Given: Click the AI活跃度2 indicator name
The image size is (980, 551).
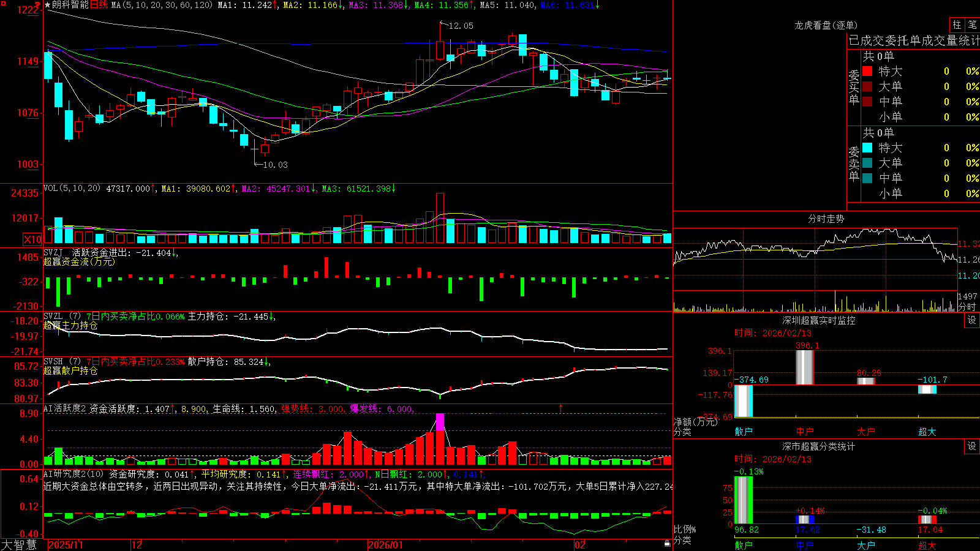Looking at the screenshot, I should click(x=65, y=408).
